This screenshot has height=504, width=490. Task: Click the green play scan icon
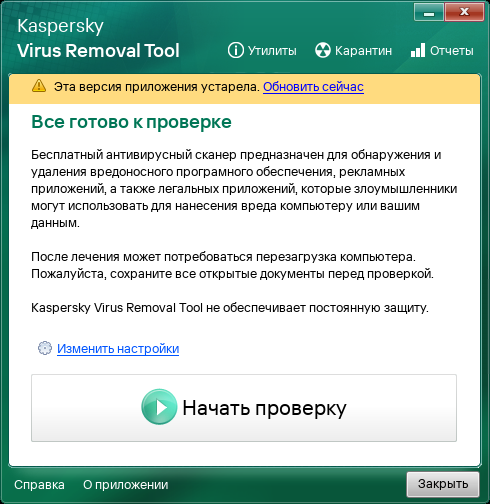click(159, 407)
